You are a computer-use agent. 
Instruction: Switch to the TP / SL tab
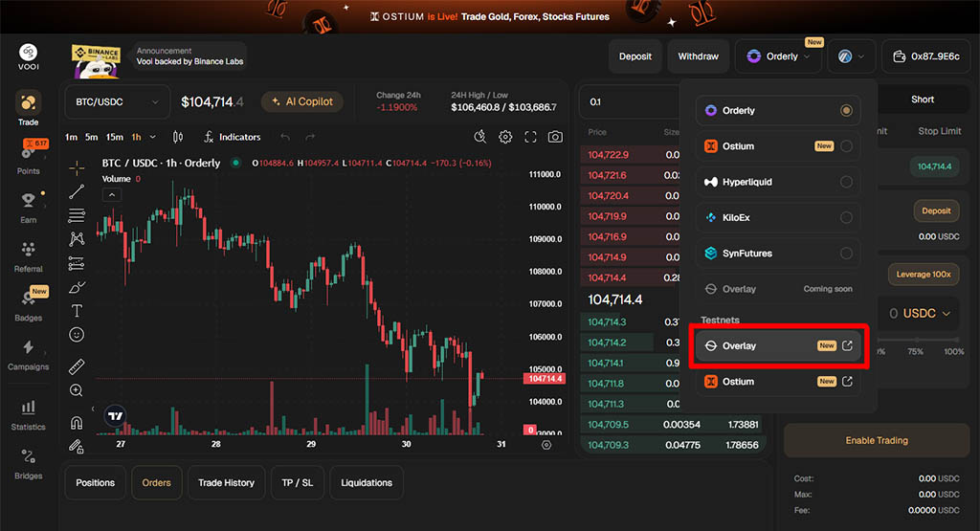click(298, 483)
